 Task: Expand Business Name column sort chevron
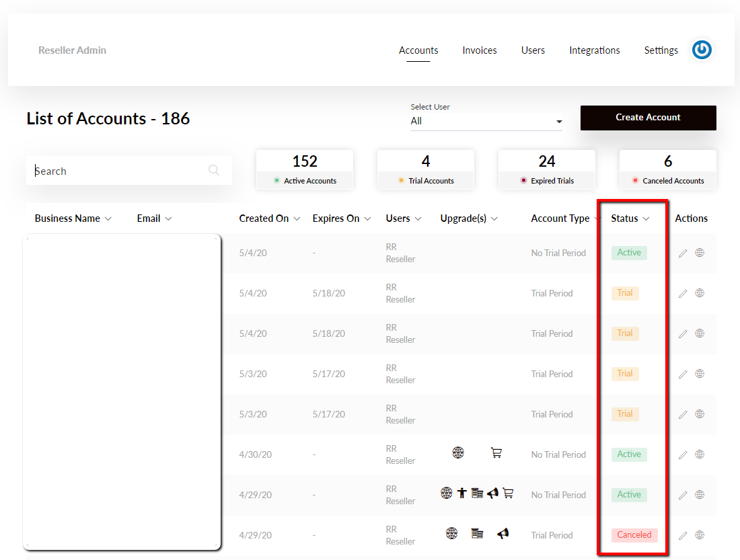pos(108,219)
